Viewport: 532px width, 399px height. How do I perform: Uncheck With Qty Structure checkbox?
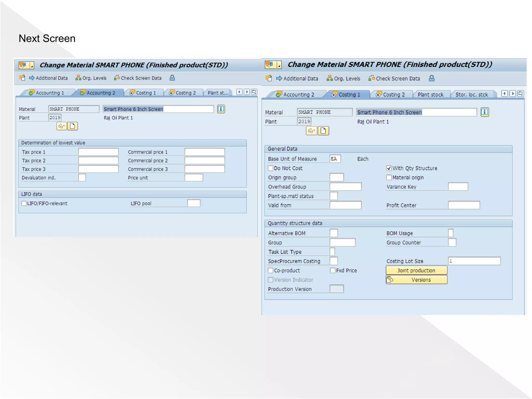click(389, 168)
